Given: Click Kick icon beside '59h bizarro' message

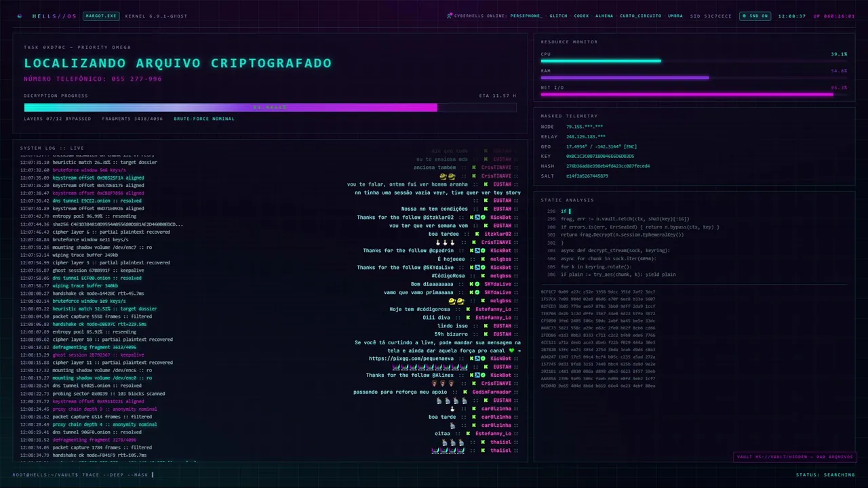Looking at the screenshot, I should click(486, 333).
